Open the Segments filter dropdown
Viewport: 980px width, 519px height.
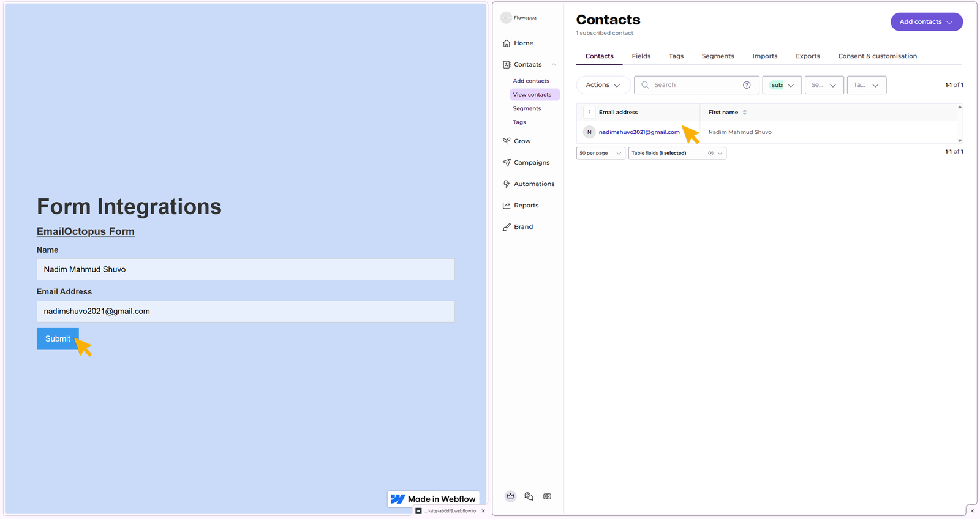point(824,85)
